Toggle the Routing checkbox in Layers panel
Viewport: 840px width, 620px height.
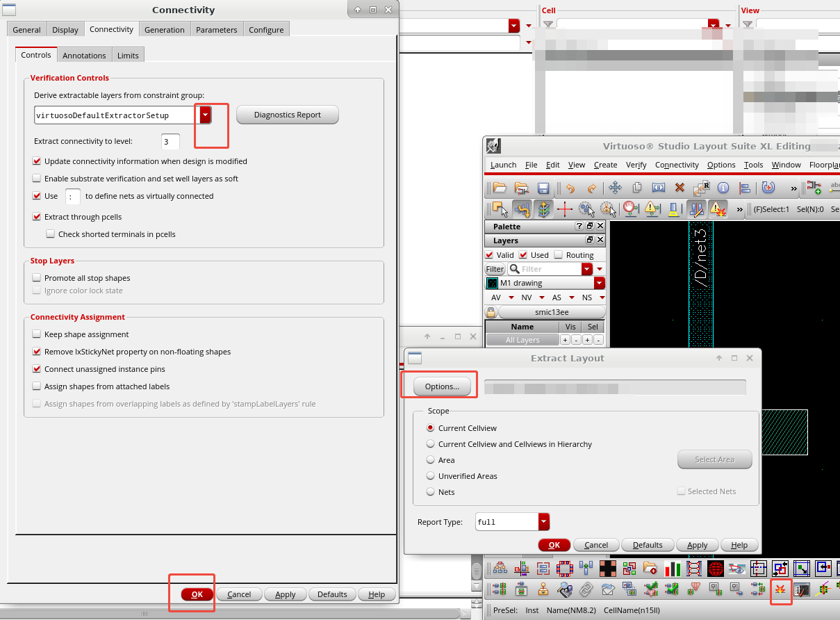pyautogui.click(x=559, y=255)
